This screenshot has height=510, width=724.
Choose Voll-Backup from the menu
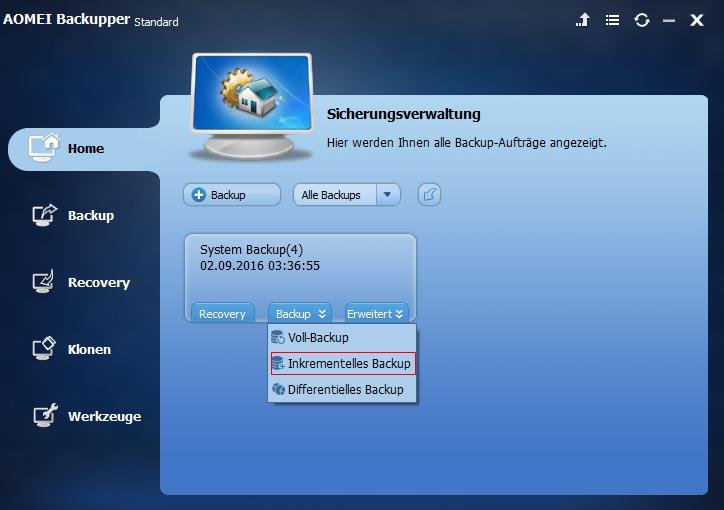[342, 337]
